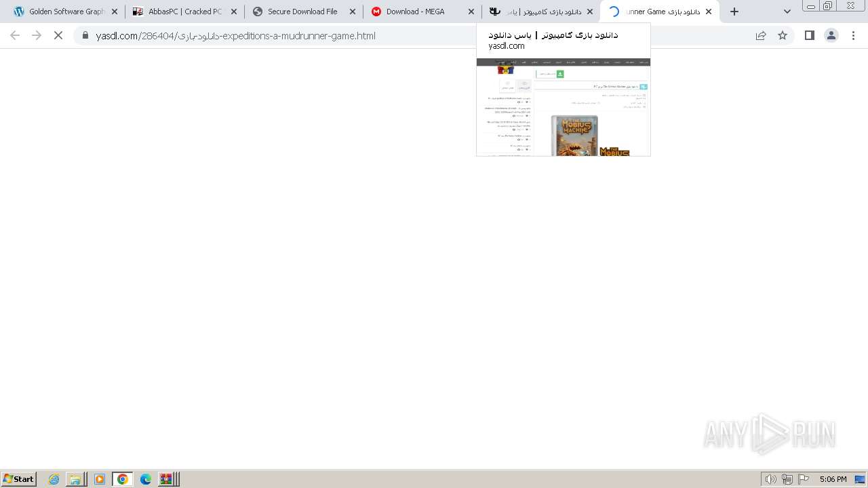Open Chrome three-dot menu
The image size is (868, 488).
pos(853,35)
